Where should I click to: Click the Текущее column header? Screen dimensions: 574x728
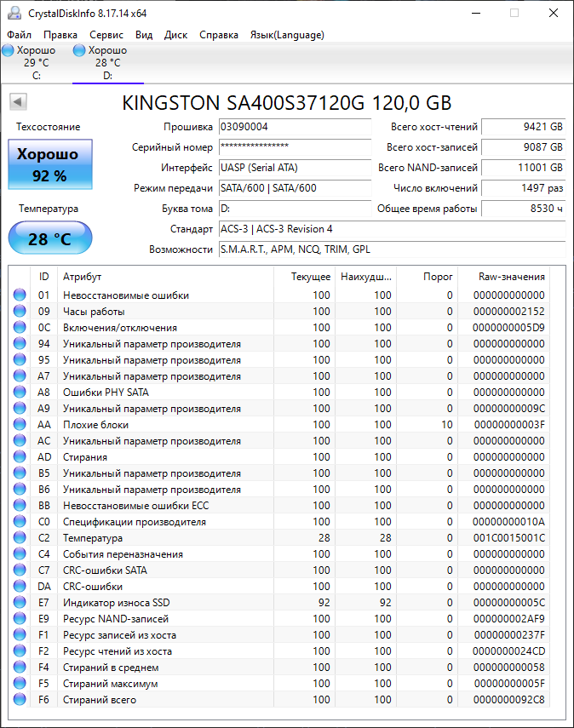[304, 277]
